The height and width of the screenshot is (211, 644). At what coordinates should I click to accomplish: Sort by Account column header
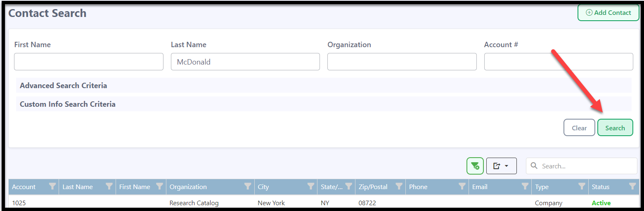[24, 187]
